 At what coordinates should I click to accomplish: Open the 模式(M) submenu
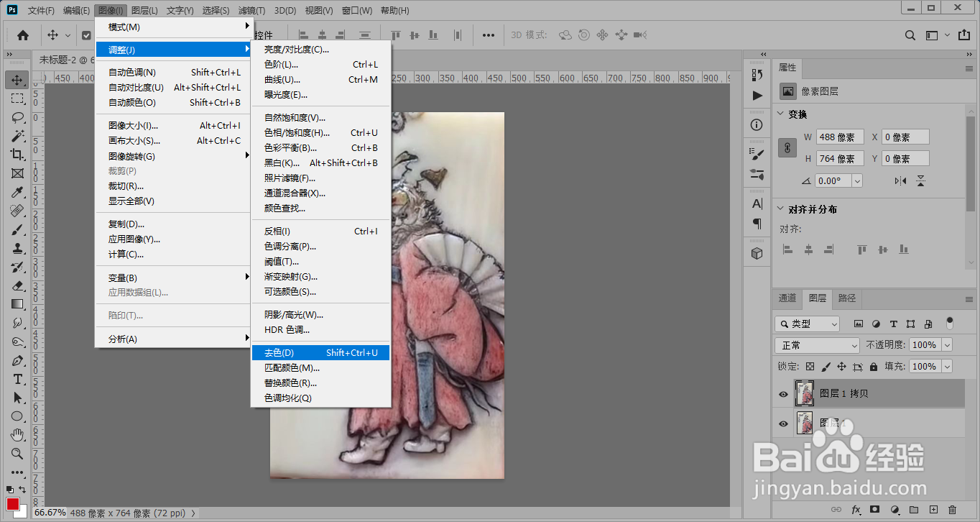(174, 27)
